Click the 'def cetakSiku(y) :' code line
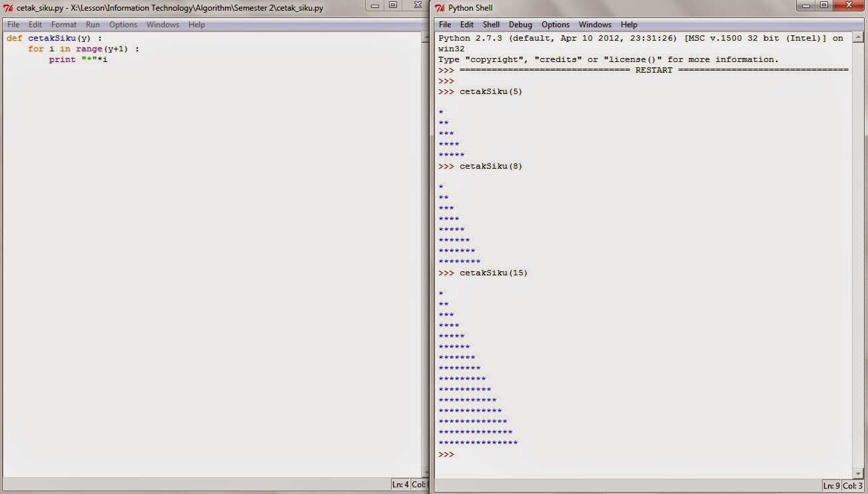The width and height of the screenshot is (868, 494). [55, 38]
